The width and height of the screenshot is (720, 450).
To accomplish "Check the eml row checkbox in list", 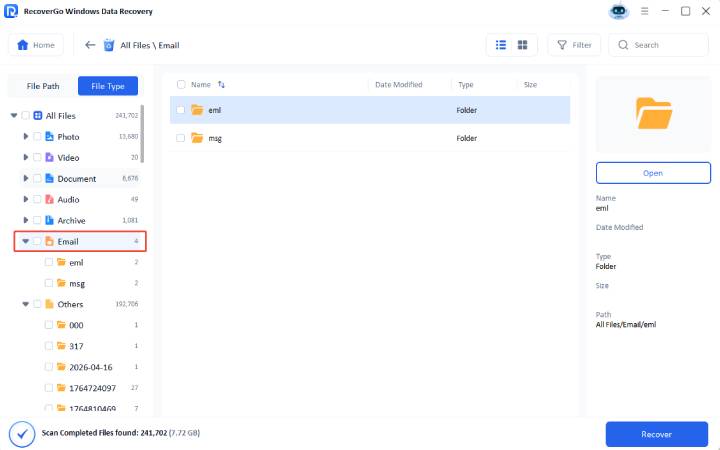I will pyautogui.click(x=180, y=110).
